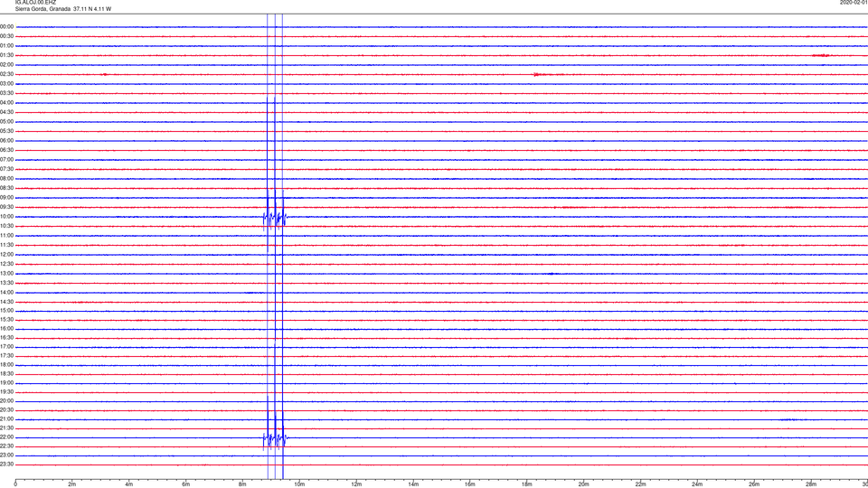Click the 05:00 time label
This screenshot has height=488, width=868.
pyautogui.click(x=6, y=122)
